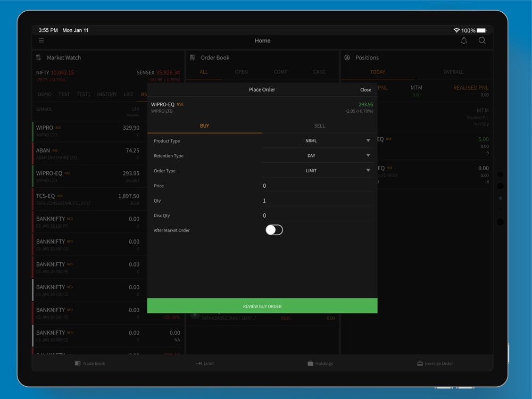Open Order Type LIMIT dropdown

(x=318, y=171)
